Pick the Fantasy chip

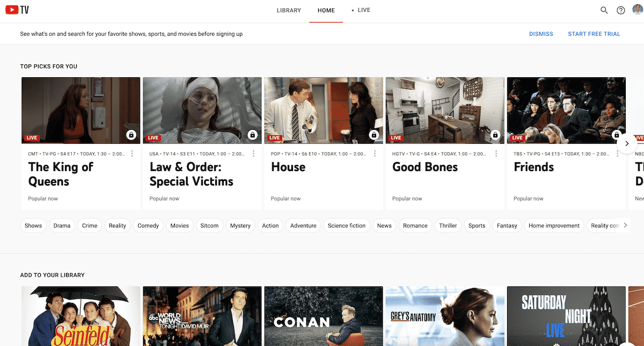tap(507, 225)
